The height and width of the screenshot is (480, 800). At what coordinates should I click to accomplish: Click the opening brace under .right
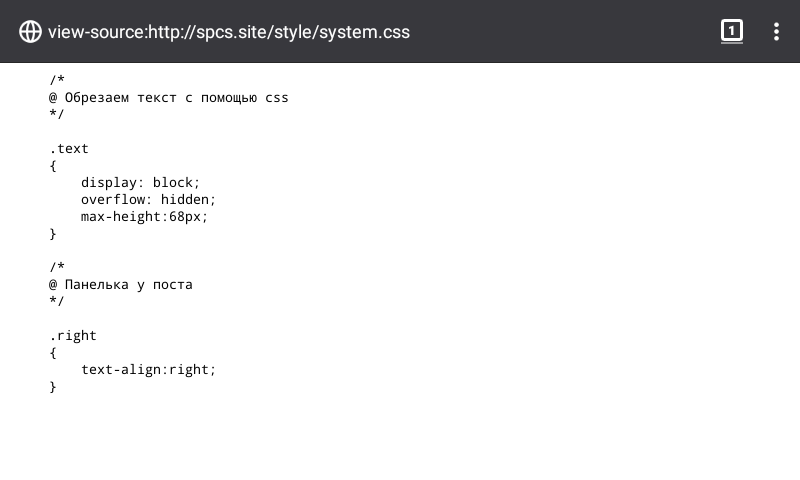pos(53,353)
